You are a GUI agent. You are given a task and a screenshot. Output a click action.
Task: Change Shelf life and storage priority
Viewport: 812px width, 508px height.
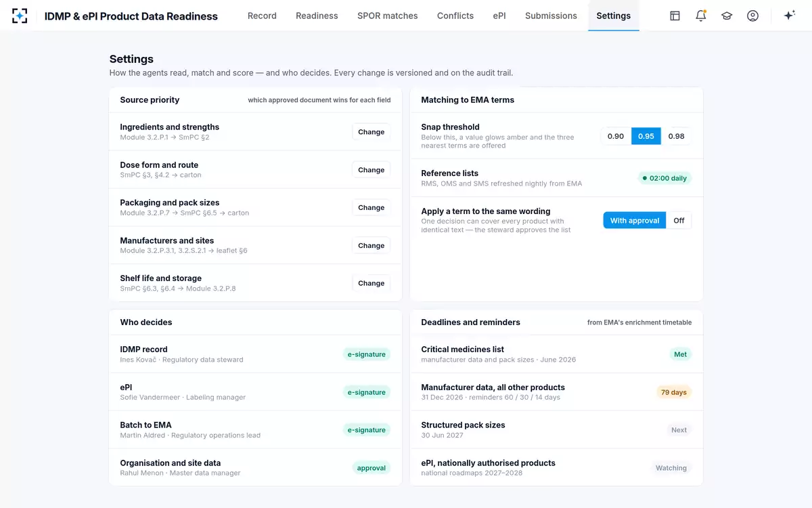tap(371, 283)
